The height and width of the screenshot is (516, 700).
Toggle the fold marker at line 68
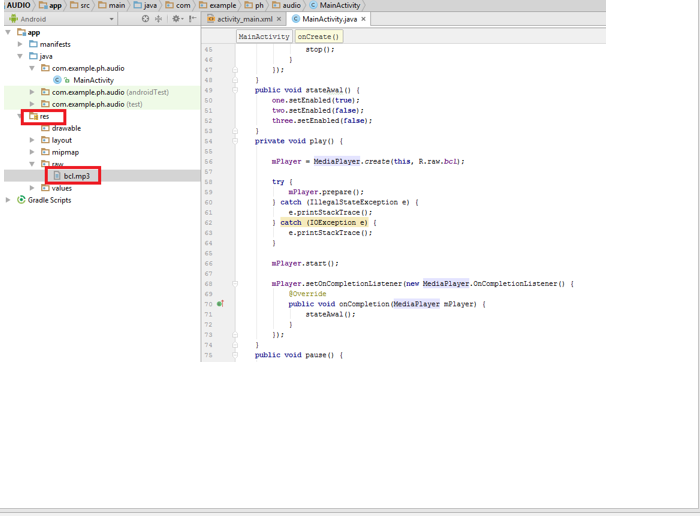(235, 284)
